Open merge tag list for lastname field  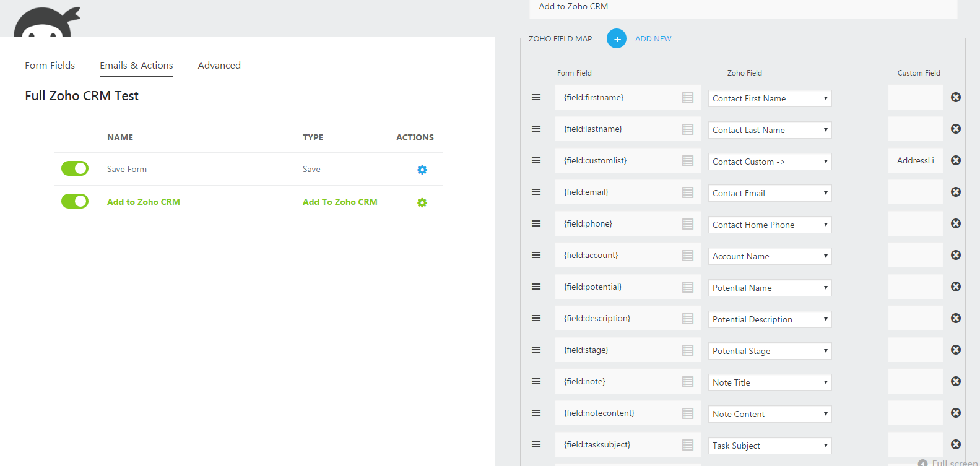coord(688,129)
